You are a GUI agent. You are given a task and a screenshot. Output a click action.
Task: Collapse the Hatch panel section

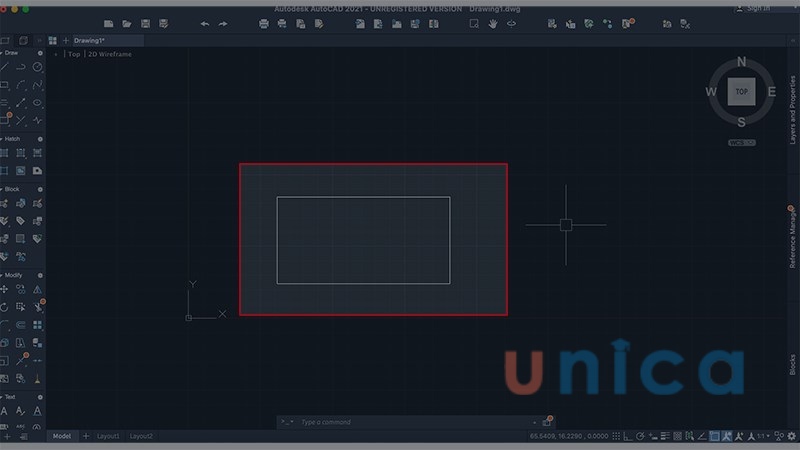2,139
